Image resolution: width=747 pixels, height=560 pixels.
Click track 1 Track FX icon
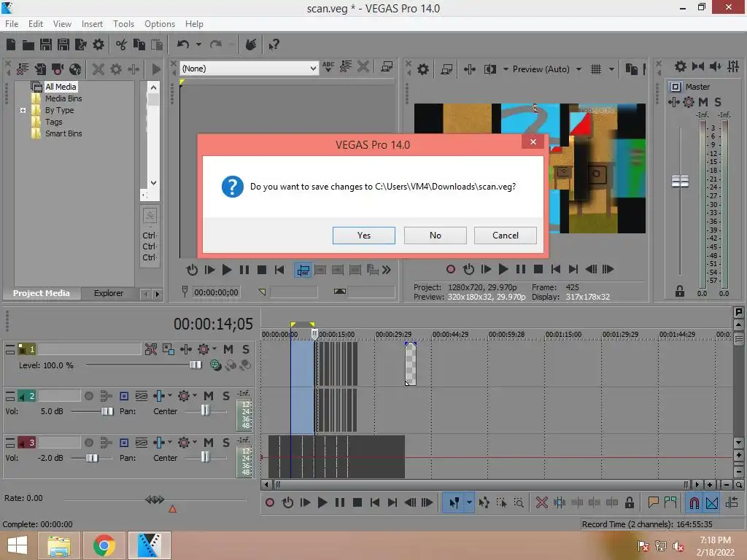coord(186,349)
